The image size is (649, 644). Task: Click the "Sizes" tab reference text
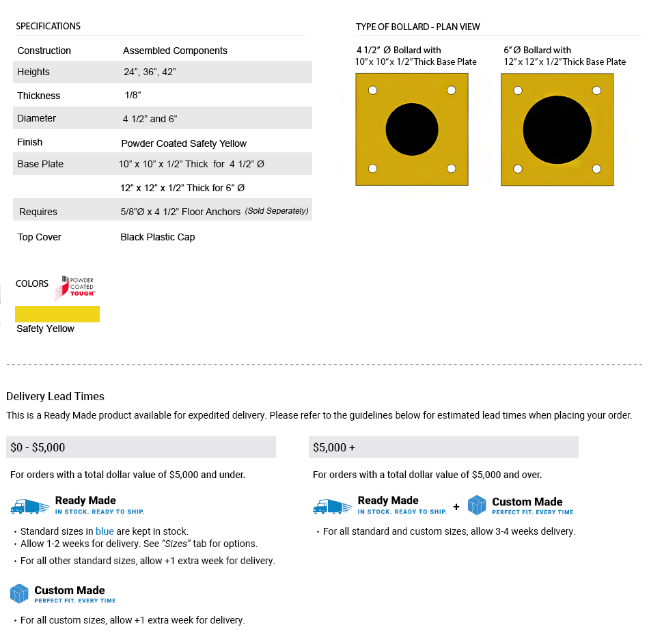point(219,544)
